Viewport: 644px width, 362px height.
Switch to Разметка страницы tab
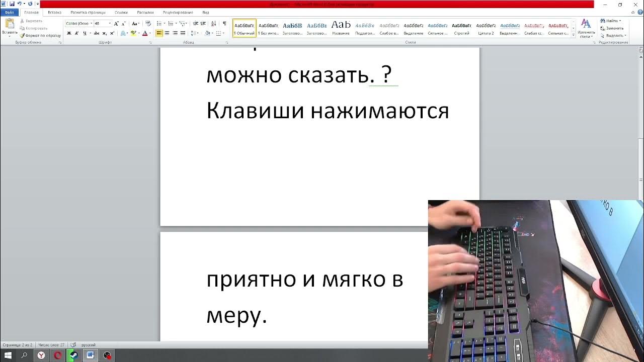point(88,12)
